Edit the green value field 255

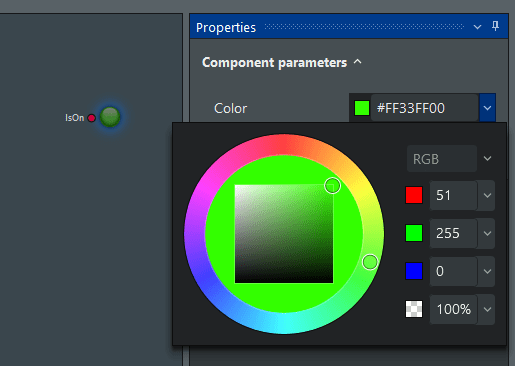(x=453, y=233)
